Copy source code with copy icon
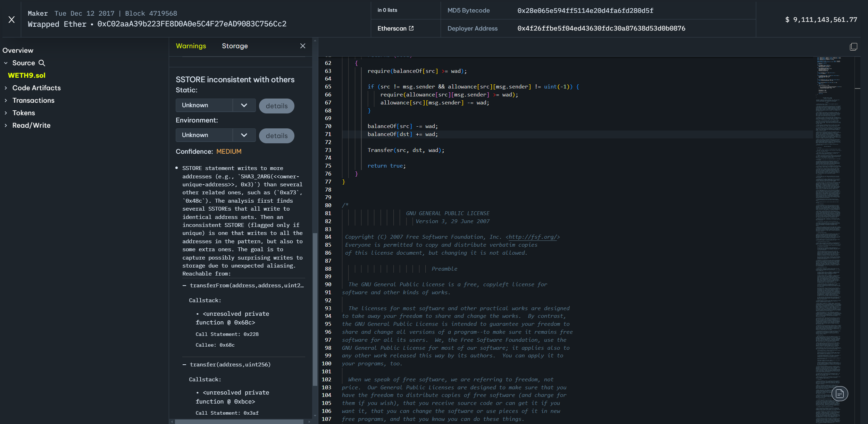The width and height of the screenshot is (868, 424). coord(853,47)
